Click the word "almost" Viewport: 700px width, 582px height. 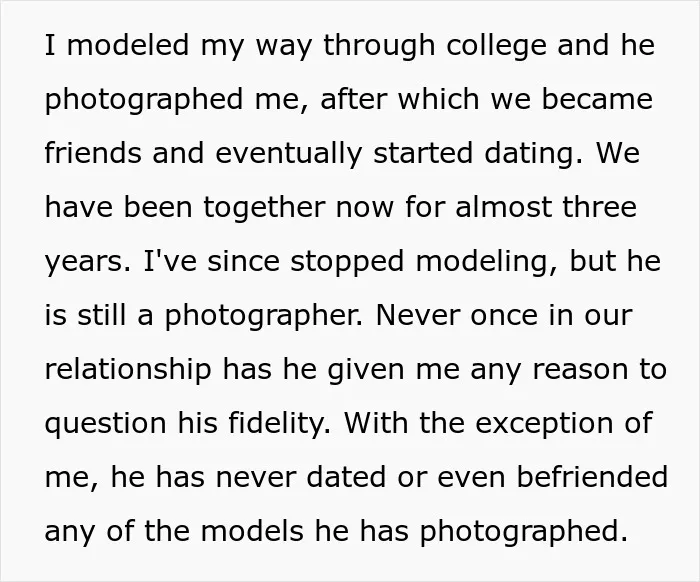[503, 207]
